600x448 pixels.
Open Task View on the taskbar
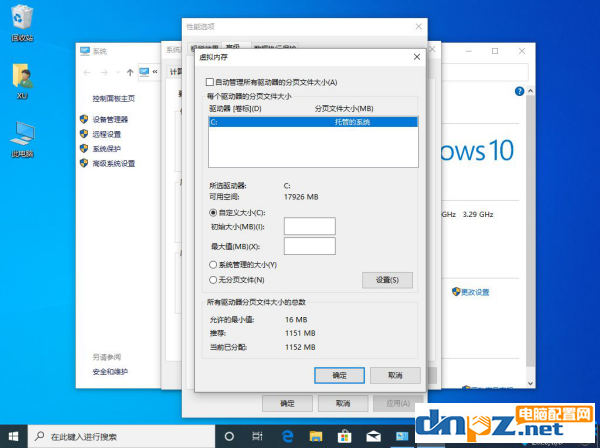[x=257, y=436]
